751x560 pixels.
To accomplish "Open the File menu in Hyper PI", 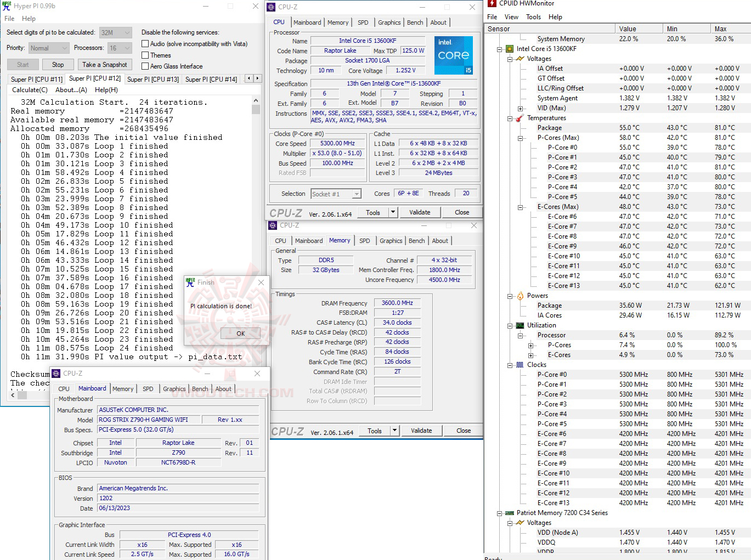I will click(x=9, y=19).
